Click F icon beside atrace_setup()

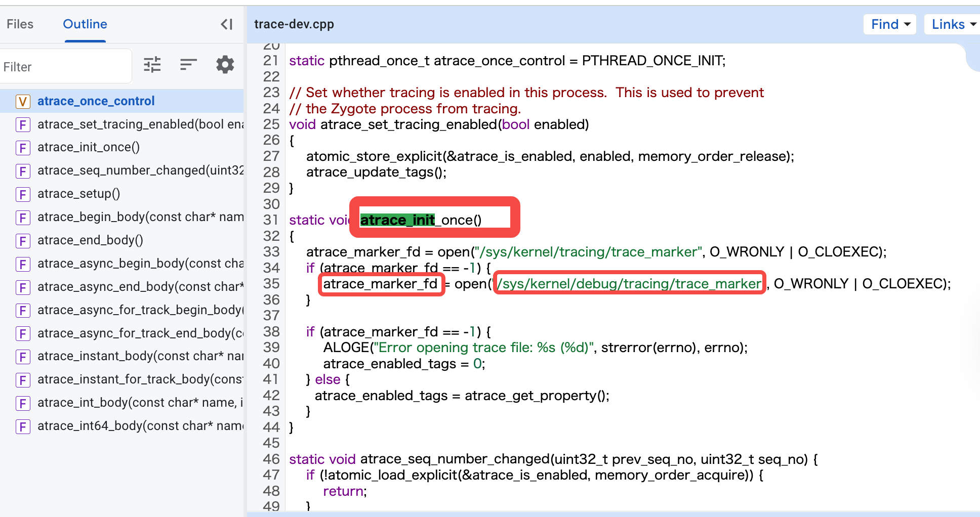[x=23, y=194]
